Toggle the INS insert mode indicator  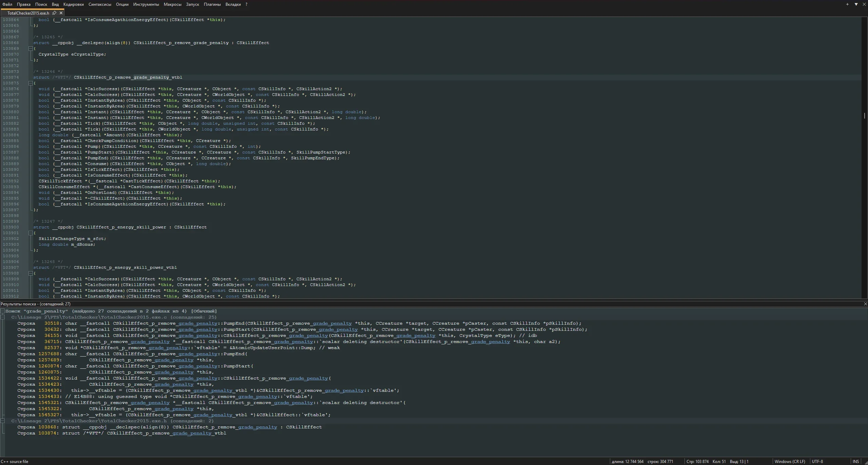click(856, 462)
